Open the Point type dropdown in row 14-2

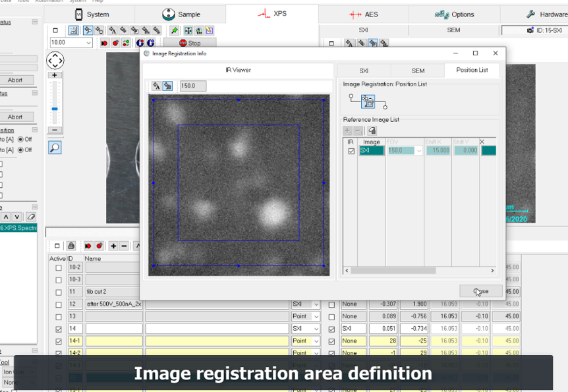click(316, 353)
